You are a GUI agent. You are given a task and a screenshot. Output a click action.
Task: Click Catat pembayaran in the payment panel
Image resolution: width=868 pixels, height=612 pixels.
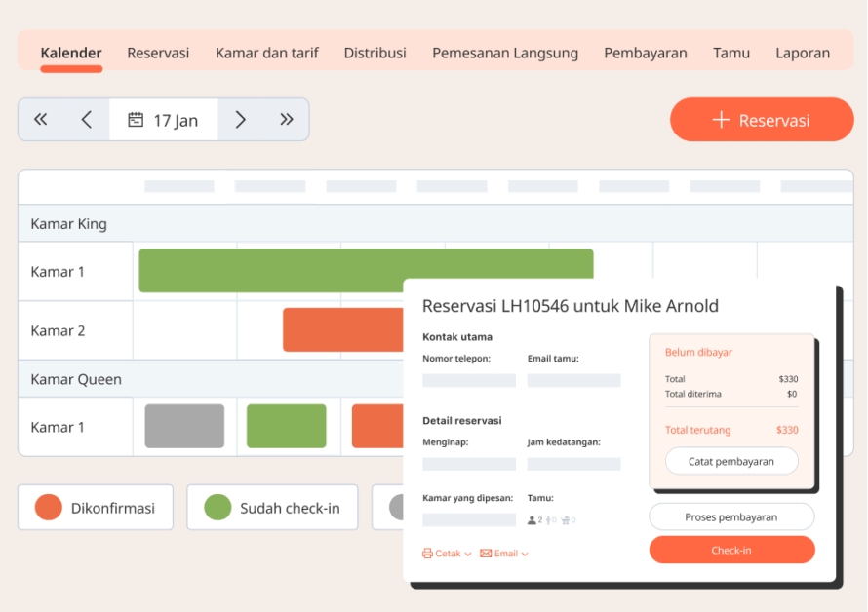(731, 461)
